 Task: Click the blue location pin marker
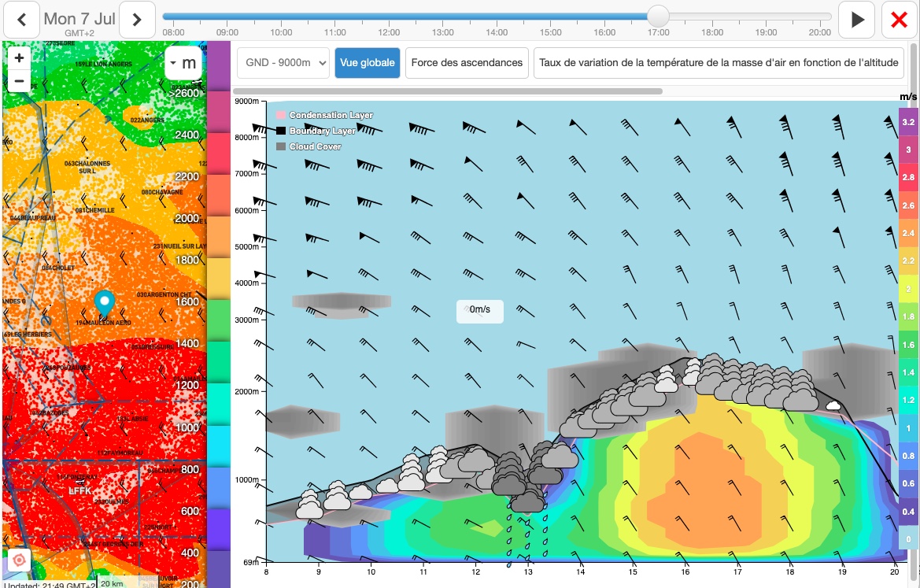click(x=104, y=301)
